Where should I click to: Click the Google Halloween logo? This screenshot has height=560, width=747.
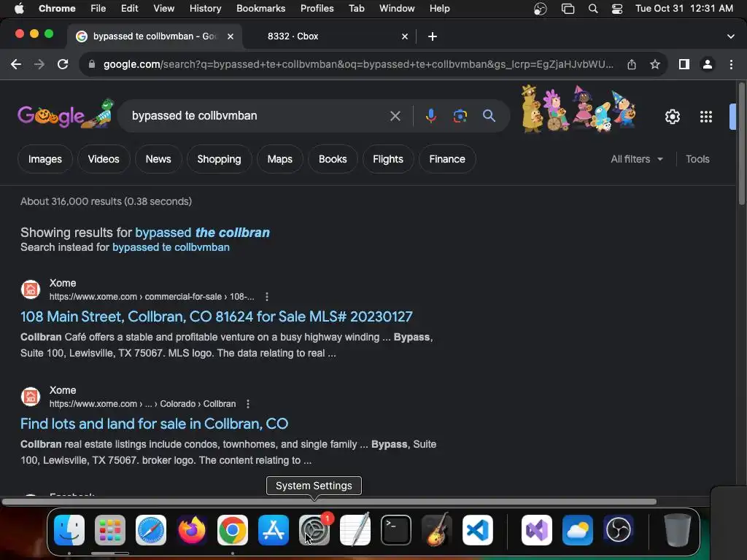[65, 114]
